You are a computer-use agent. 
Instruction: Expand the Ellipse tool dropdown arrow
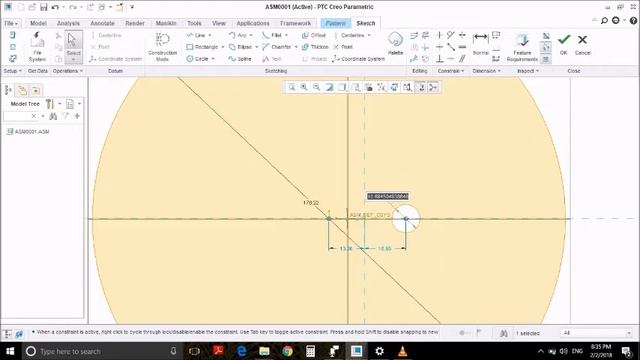(x=256, y=47)
